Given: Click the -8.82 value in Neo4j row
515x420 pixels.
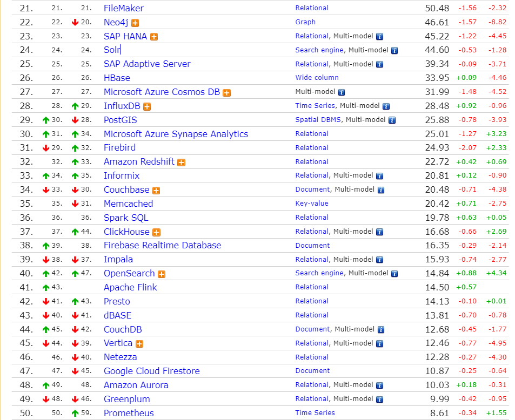Looking at the screenshot, I should coord(497,22).
